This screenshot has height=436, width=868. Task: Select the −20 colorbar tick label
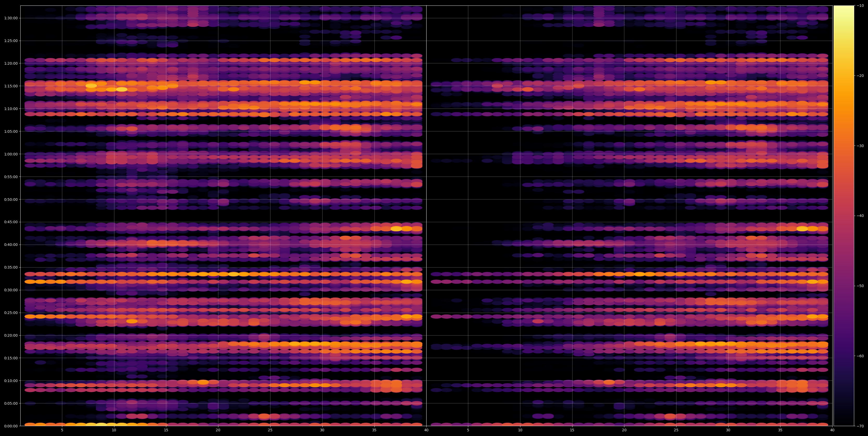[x=860, y=76]
